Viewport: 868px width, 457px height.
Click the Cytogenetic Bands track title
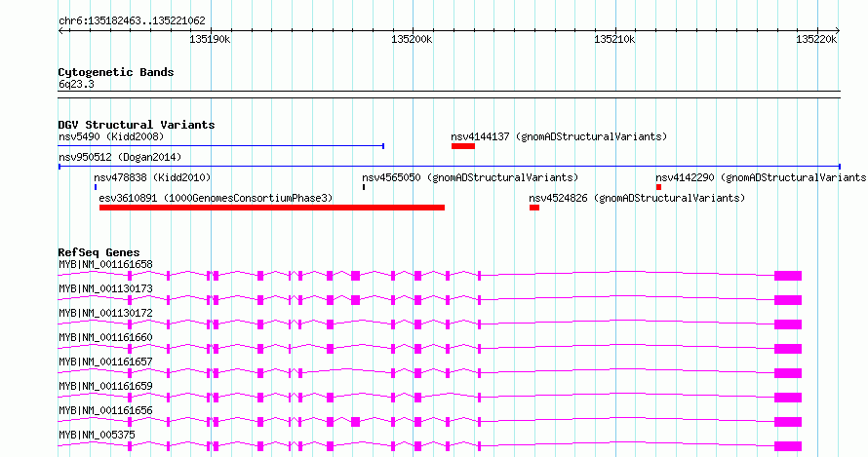[x=116, y=72]
